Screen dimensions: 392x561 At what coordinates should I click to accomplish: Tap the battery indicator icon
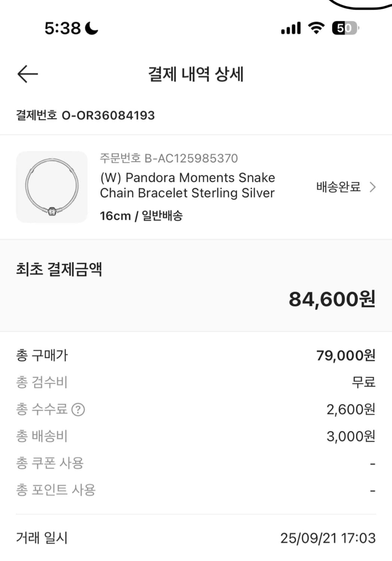[x=345, y=28]
